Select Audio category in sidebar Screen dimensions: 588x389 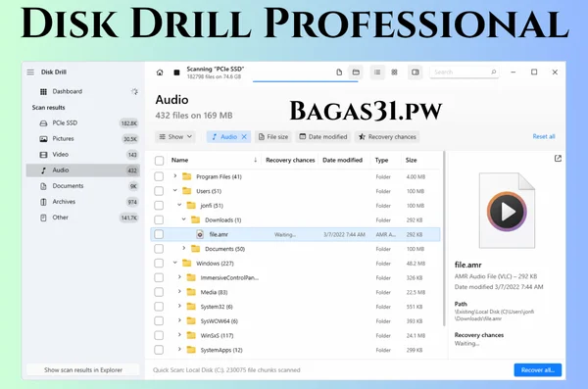(x=83, y=170)
